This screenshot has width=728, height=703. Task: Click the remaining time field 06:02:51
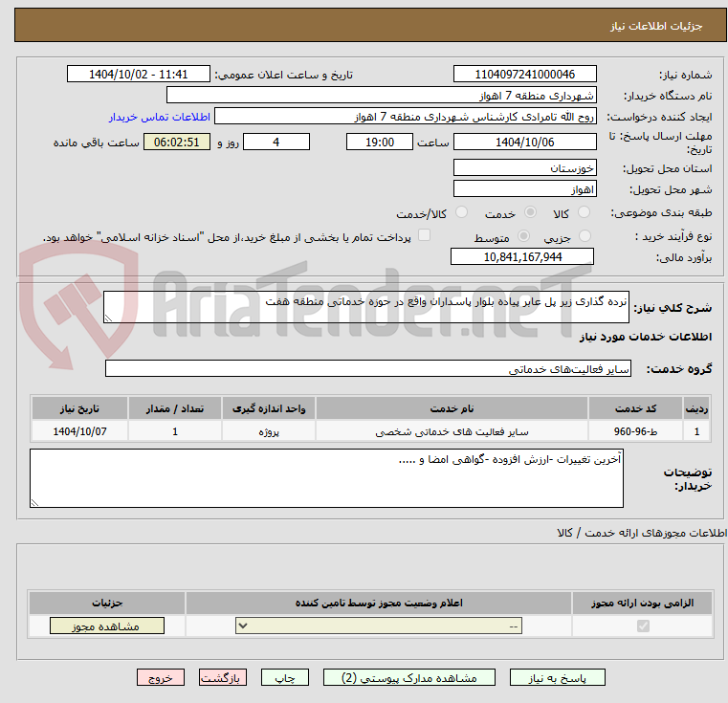176,143
